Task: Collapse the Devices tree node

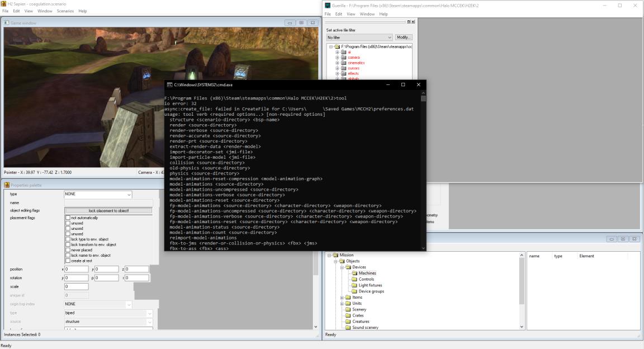Action: 342,267
